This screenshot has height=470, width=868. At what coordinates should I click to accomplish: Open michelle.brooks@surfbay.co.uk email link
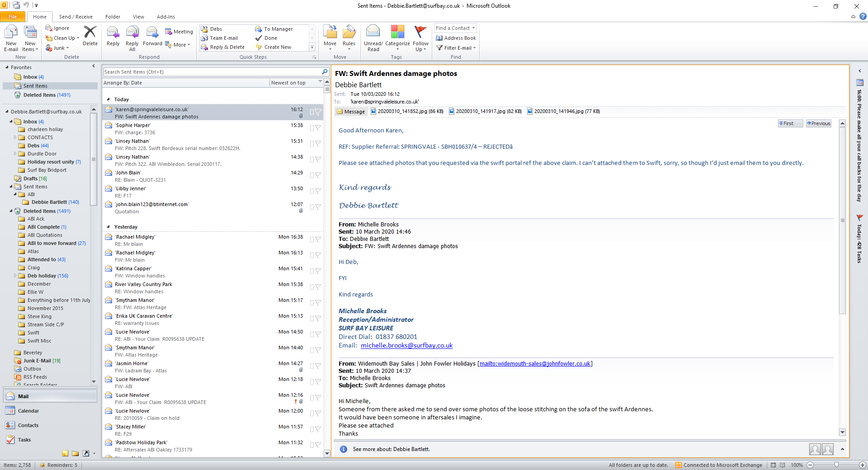[406, 345]
